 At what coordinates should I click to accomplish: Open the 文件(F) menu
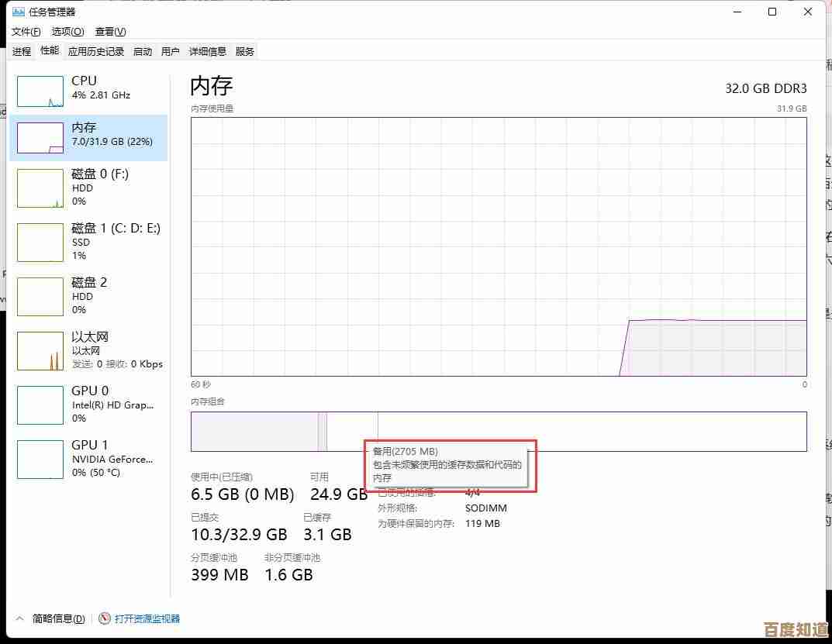point(26,32)
